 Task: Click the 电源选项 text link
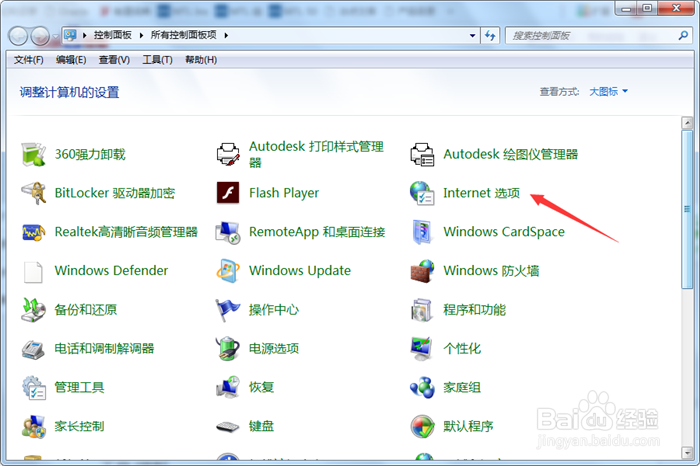pos(274,349)
